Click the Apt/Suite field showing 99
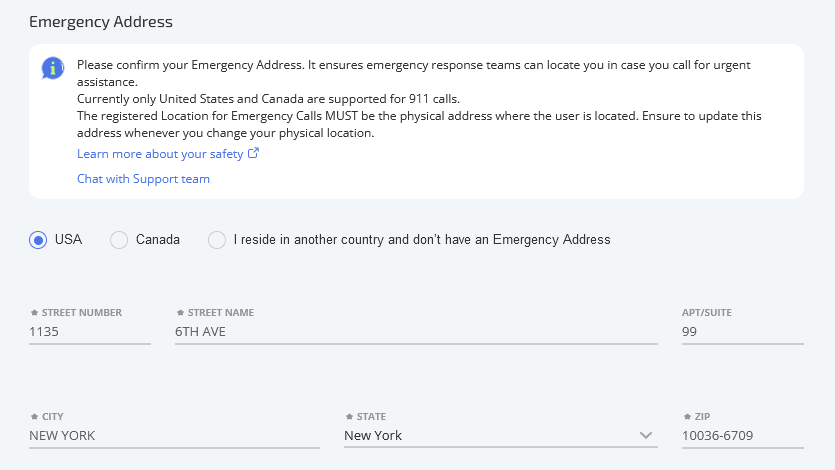This screenshot has width=835, height=470. pos(742,332)
